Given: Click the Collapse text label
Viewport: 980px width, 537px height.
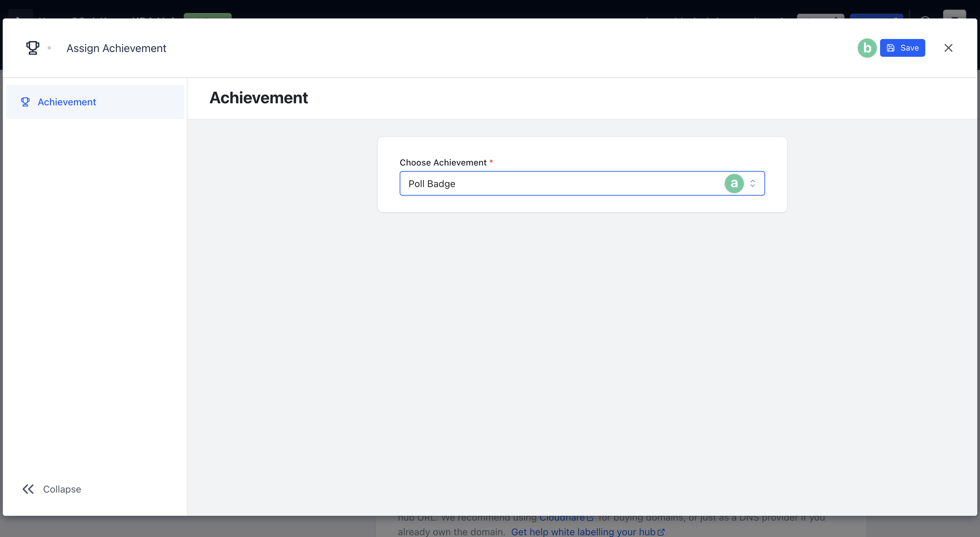Looking at the screenshot, I should point(62,489).
